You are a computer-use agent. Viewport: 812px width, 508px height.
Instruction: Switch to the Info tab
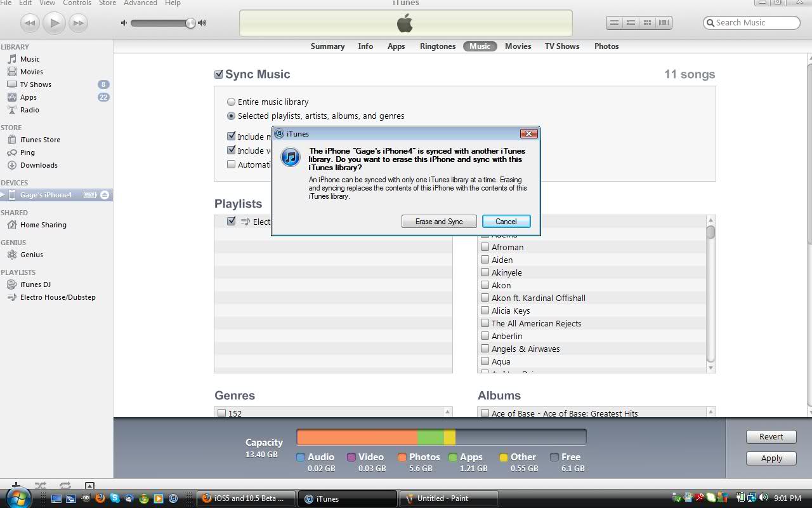[x=365, y=46]
